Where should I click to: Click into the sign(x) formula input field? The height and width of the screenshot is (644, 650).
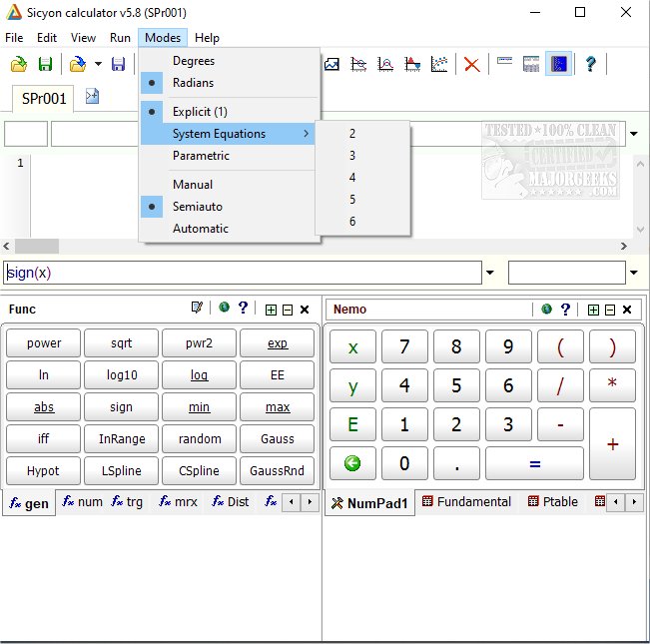pos(243,273)
